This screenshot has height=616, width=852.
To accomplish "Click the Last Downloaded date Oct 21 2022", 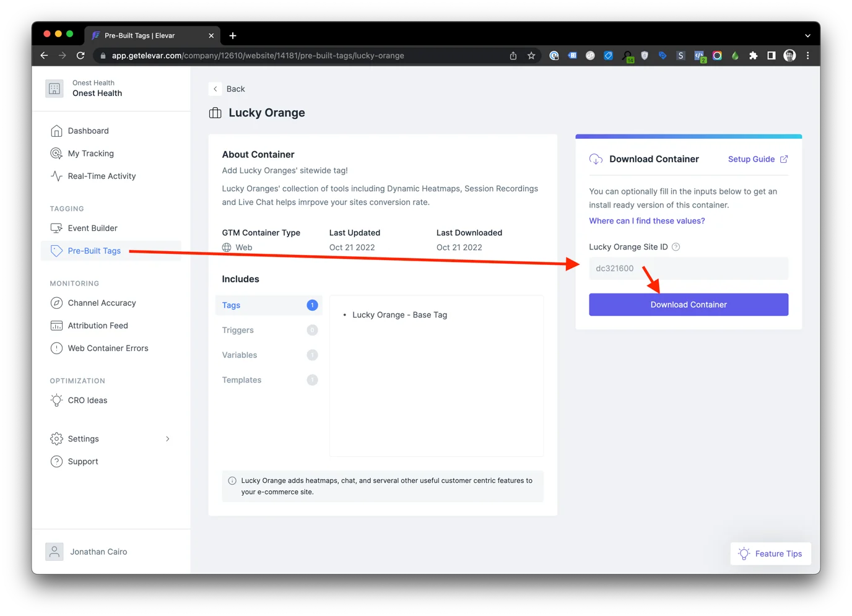I will click(x=459, y=248).
